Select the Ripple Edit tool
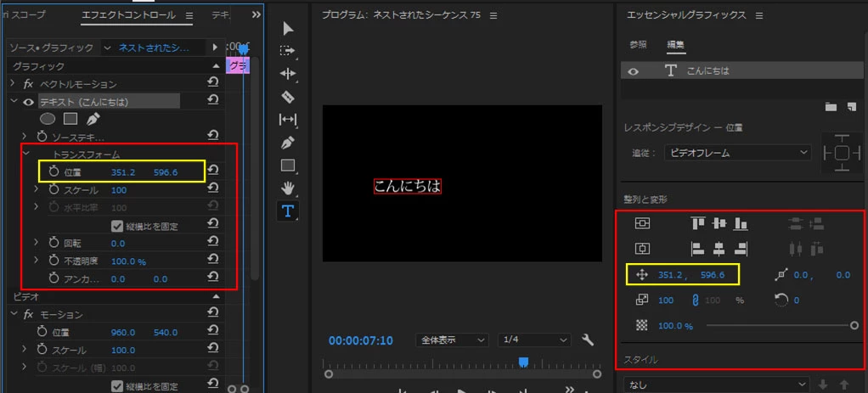 click(x=288, y=74)
